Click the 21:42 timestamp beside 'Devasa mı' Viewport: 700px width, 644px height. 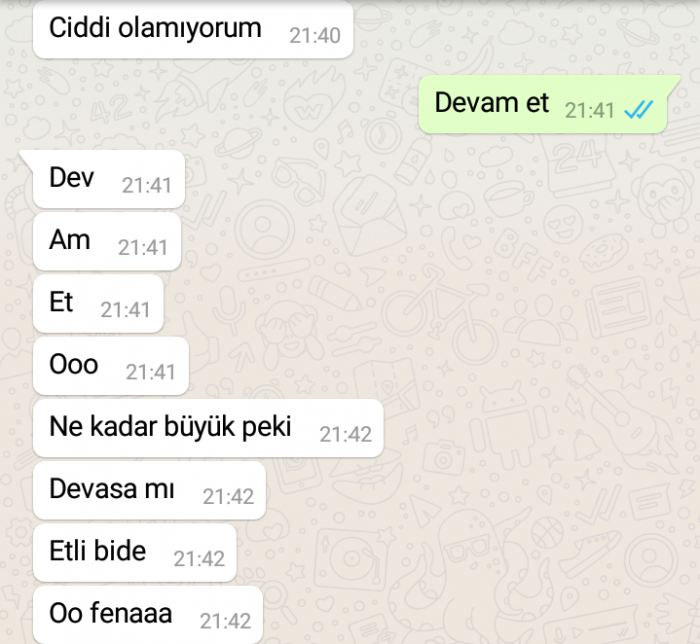228,496
